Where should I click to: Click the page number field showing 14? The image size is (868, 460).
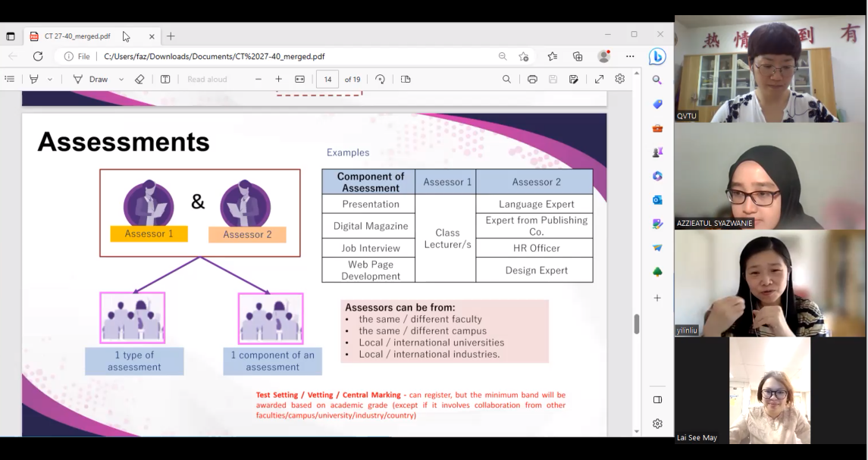(x=327, y=79)
